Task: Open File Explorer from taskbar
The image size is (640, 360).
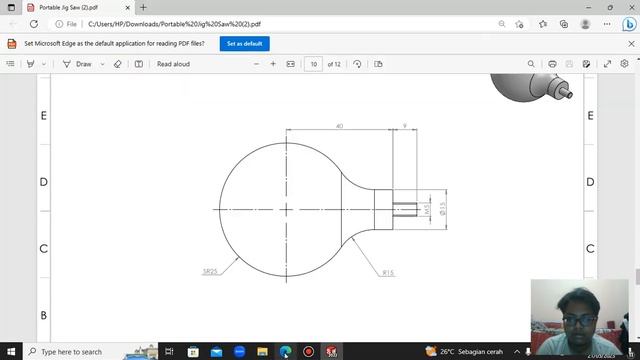Action: tap(262, 351)
